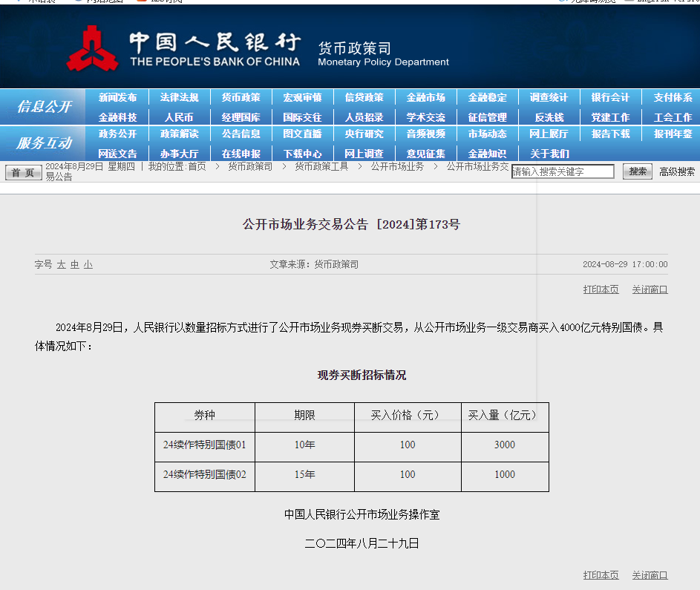This screenshot has width=700, height=590.
Task: Open the 货币政策 navigation item
Action: tap(241, 97)
